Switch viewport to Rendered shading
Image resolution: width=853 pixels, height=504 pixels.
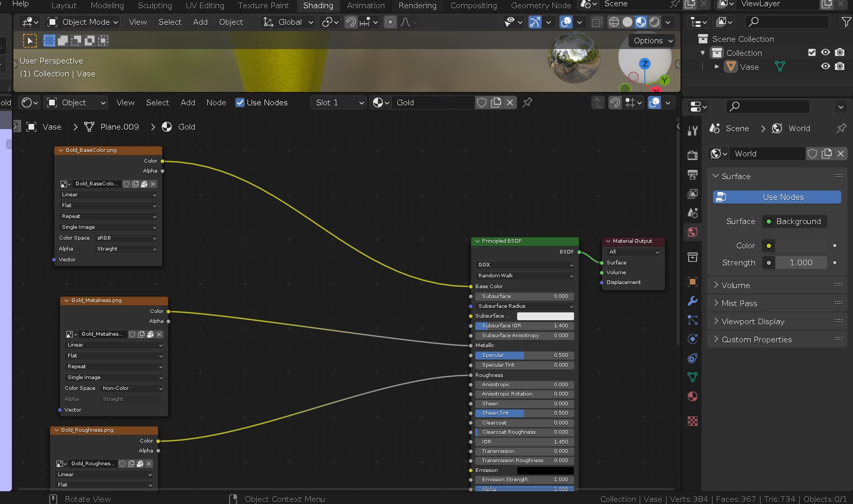[654, 22]
